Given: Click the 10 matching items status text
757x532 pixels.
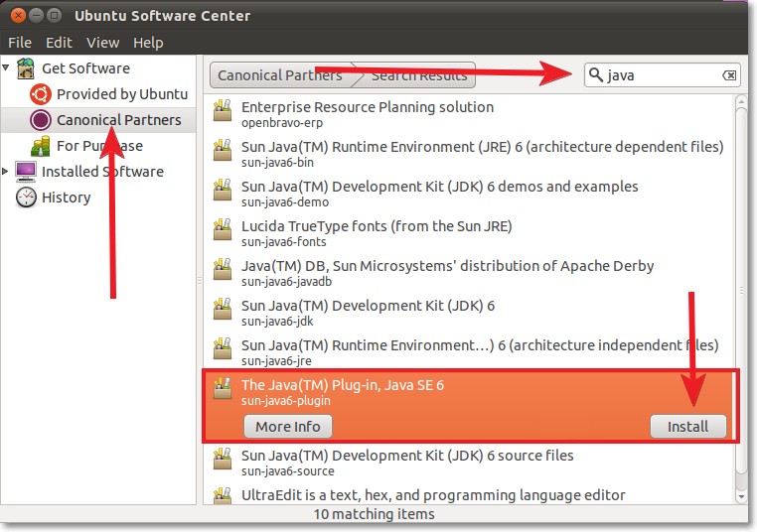Looking at the screenshot, I should point(375,514).
